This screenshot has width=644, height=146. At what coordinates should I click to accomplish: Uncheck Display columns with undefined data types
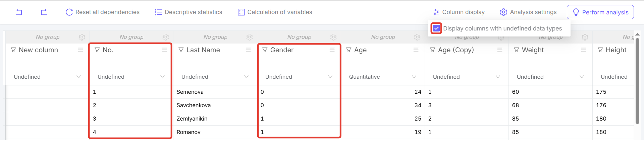click(436, 28)
